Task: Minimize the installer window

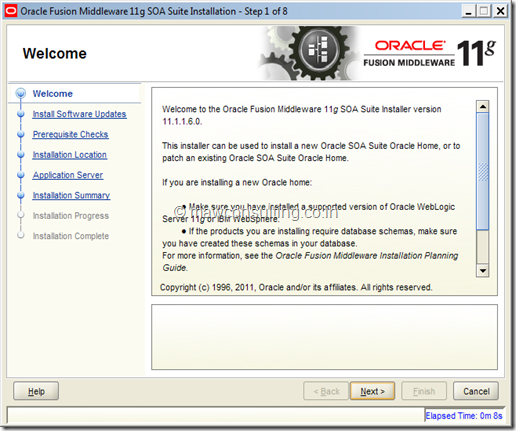Action: click(468, 11)
